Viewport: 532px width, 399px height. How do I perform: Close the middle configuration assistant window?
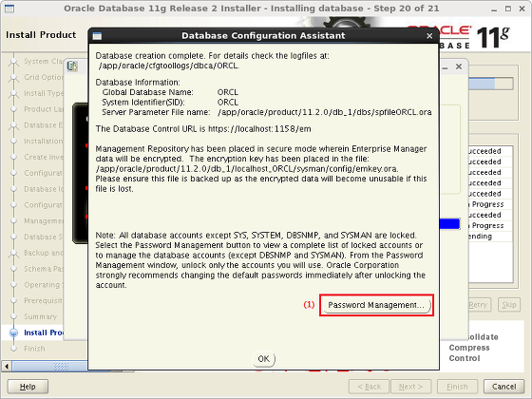tap(459, 66)
